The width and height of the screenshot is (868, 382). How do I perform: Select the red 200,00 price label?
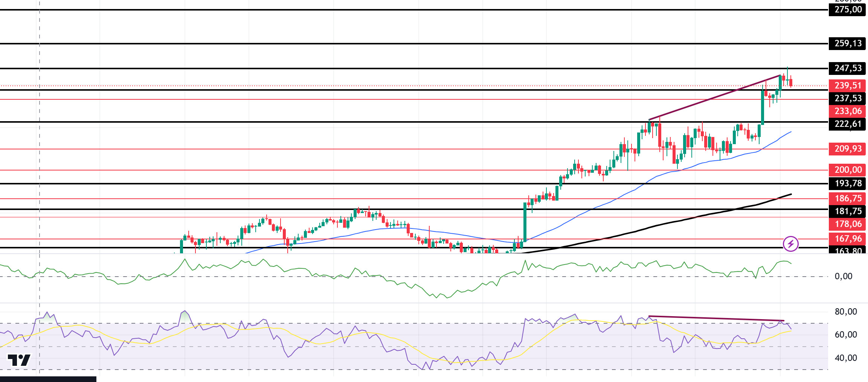(847, 170)
